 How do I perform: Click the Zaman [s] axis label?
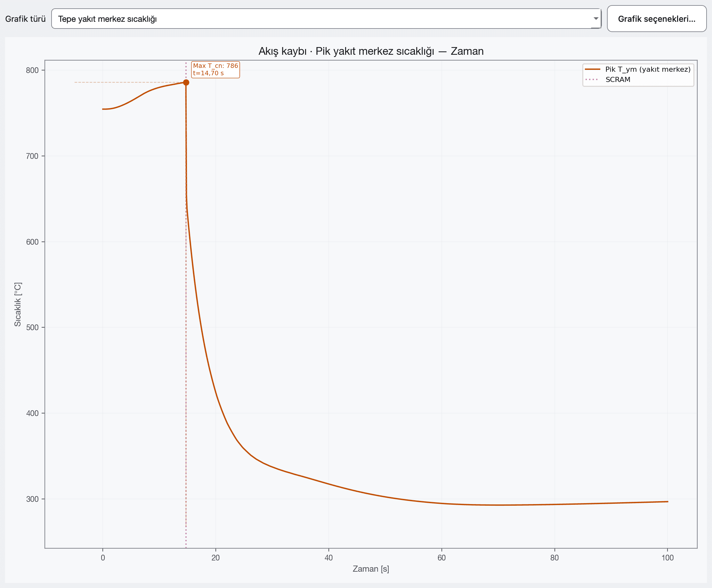(371, 569)
